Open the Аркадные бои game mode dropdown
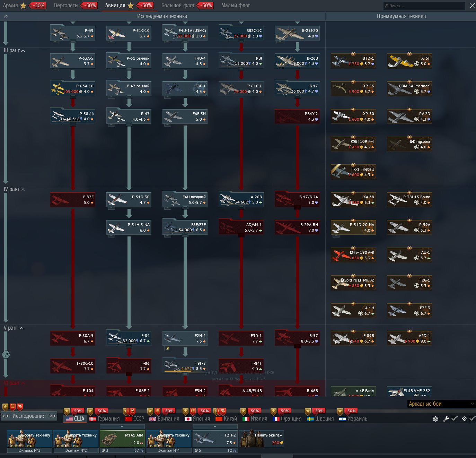Image resolution: width=476 pixels, height=458 pixels. [x=441, y=404]
